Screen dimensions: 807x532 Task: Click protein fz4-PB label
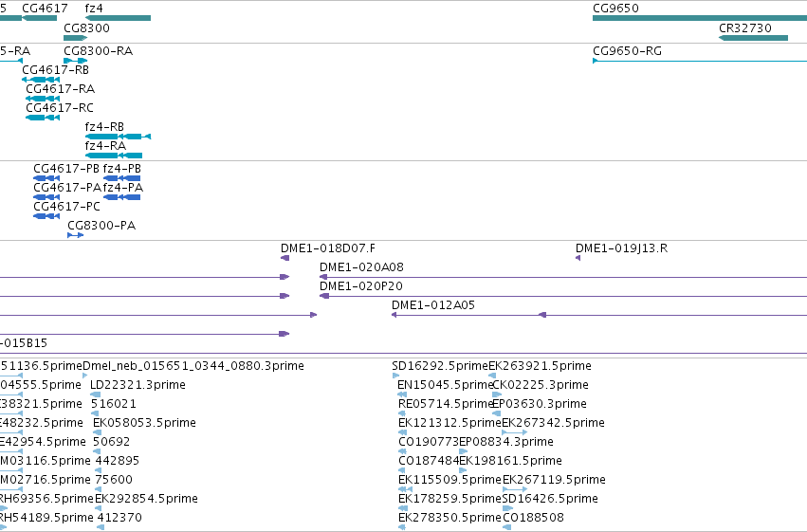click(x=122, y=169)
